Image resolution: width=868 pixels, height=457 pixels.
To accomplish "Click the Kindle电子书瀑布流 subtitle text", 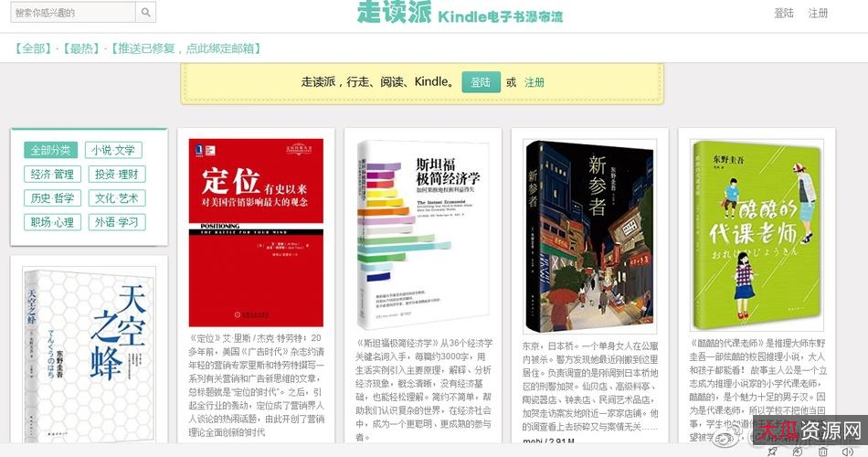I will [x=500, y=16].
